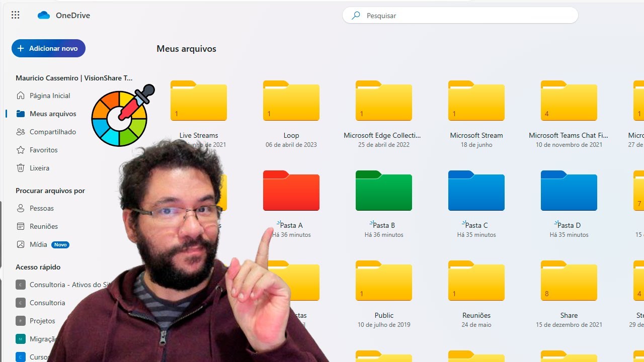
Task: Open the blue Pasta C folder
Action: pos(476,191)
